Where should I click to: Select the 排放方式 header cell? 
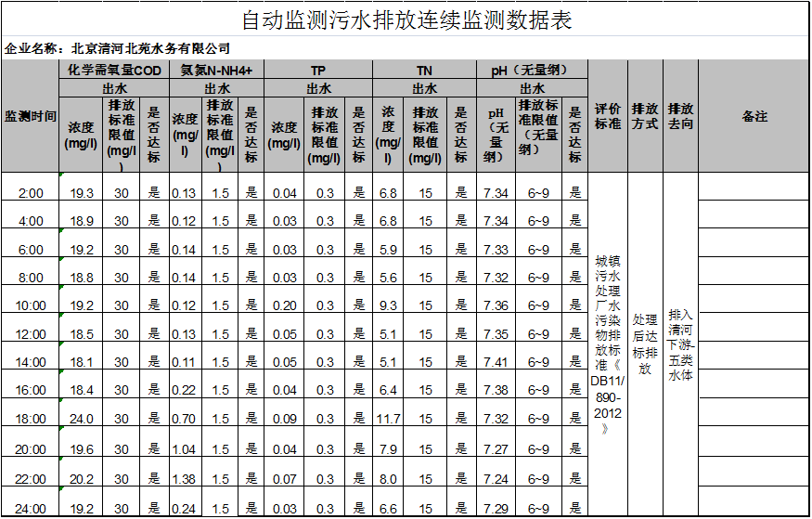pos(645,116)
